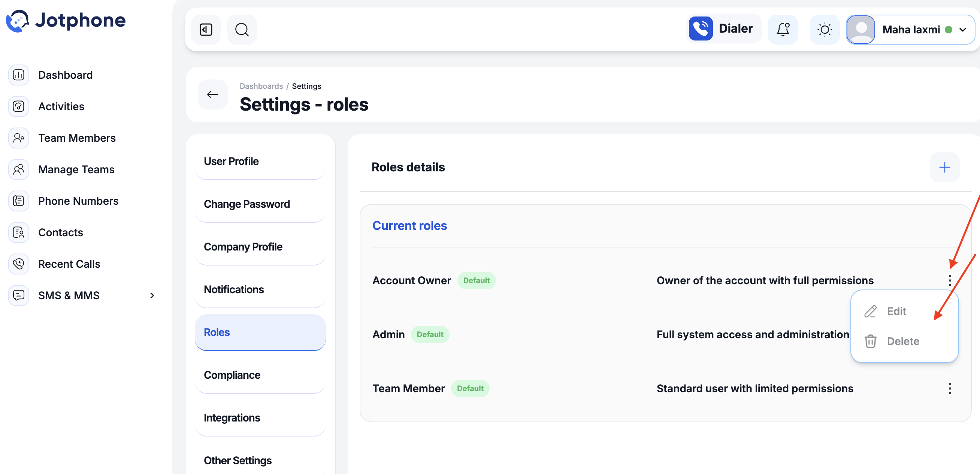Click the SMS & MMS sidebar icon
Screen dimensions: 980x474
(x=19, y=295)
